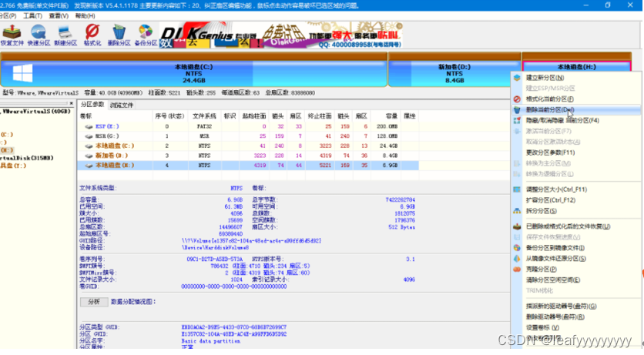This screenshot has width=644, height=355.
Task: Click the 删除分区 (Delete Partition) toolbar icon
Action: coord(119,35)
